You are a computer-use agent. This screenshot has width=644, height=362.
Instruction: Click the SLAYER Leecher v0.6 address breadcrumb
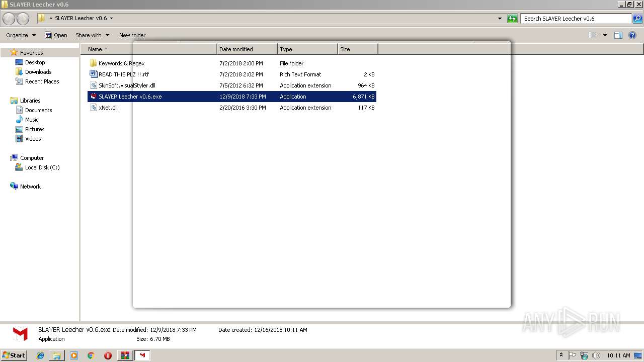(81, 19)
